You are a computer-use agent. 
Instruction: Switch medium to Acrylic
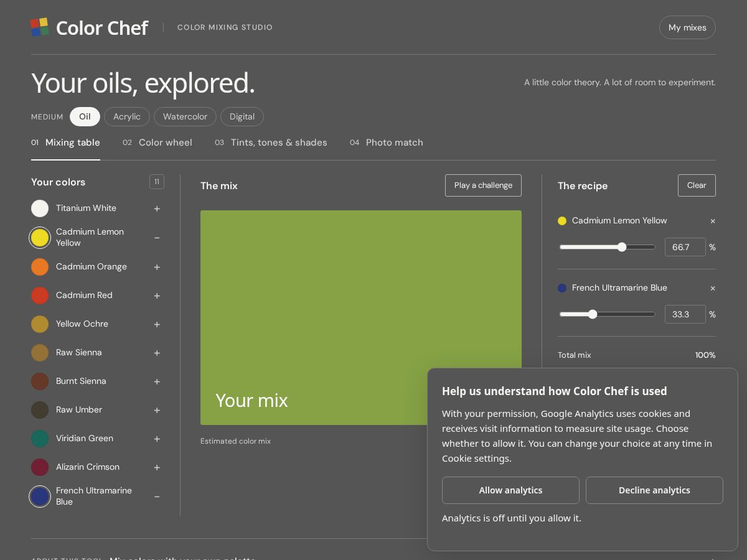click(127, 117)
